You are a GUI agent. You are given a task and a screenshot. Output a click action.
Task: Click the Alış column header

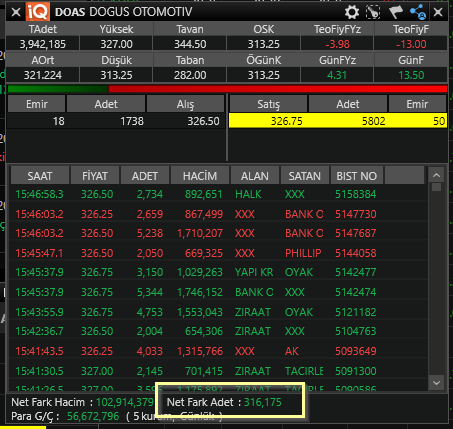(x=185, y=104)
